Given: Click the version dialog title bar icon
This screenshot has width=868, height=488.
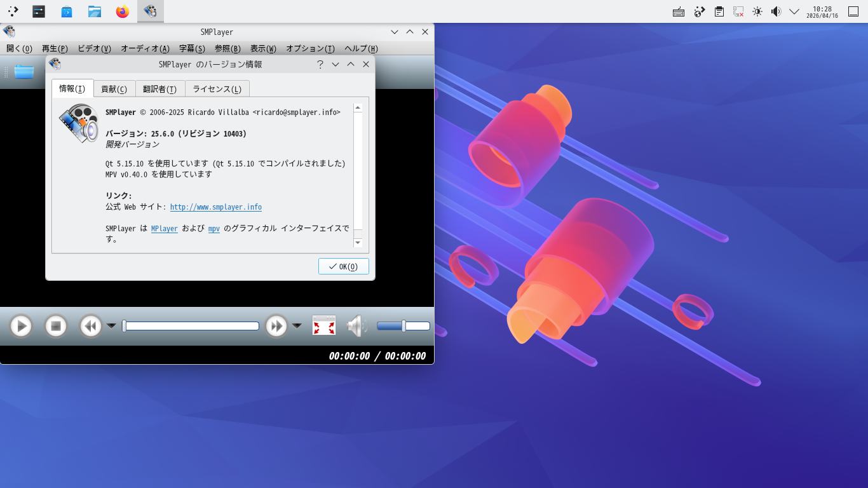Looking at the screenshot, I should click(55, 64).
